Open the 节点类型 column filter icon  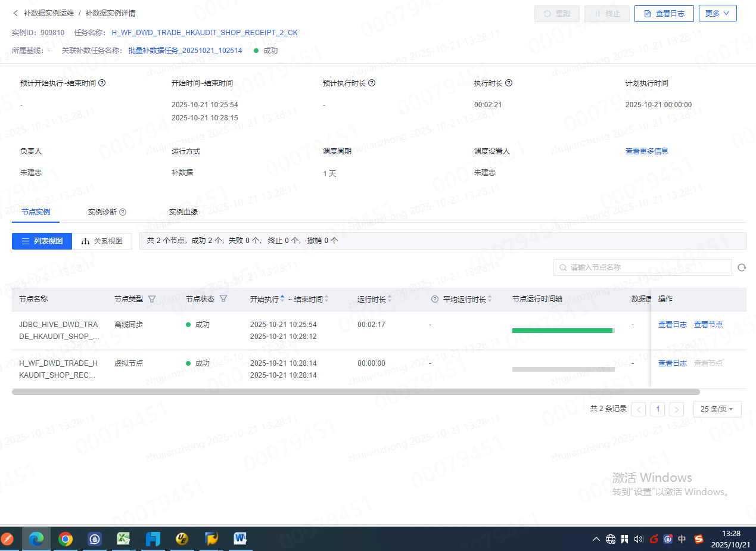click(152, 299)
